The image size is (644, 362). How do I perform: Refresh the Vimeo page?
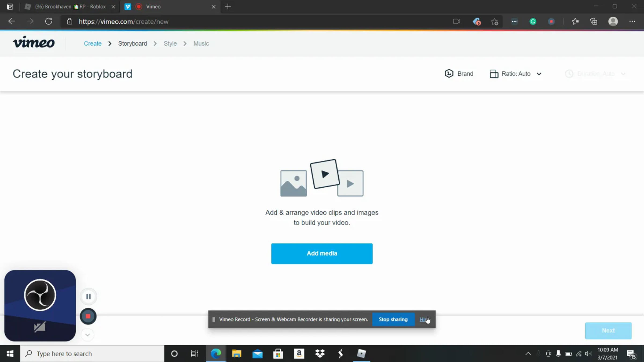point(49,21)
